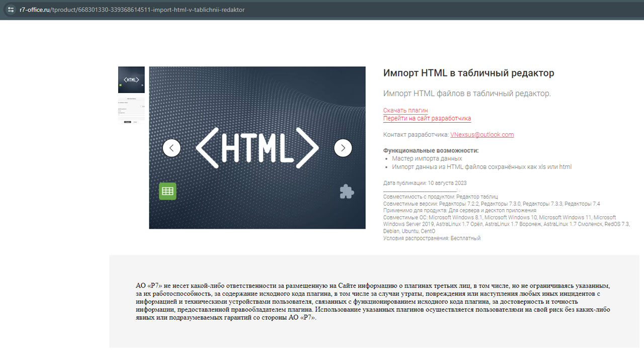Viewport: 644px width, 362px height.
Task: Click the gray subtitle 'Импорт HTML файлов в табличный редактор.'
Action: tap(467, 94)
